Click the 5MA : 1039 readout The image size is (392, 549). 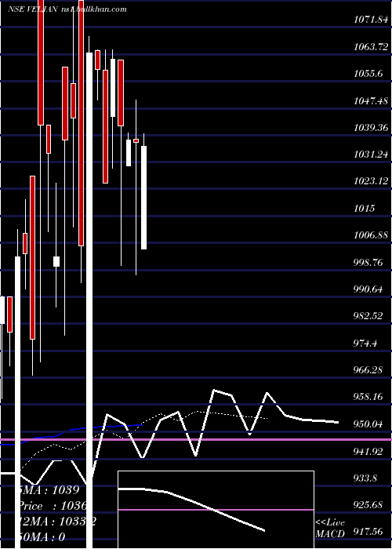click(x=49, y=490)
